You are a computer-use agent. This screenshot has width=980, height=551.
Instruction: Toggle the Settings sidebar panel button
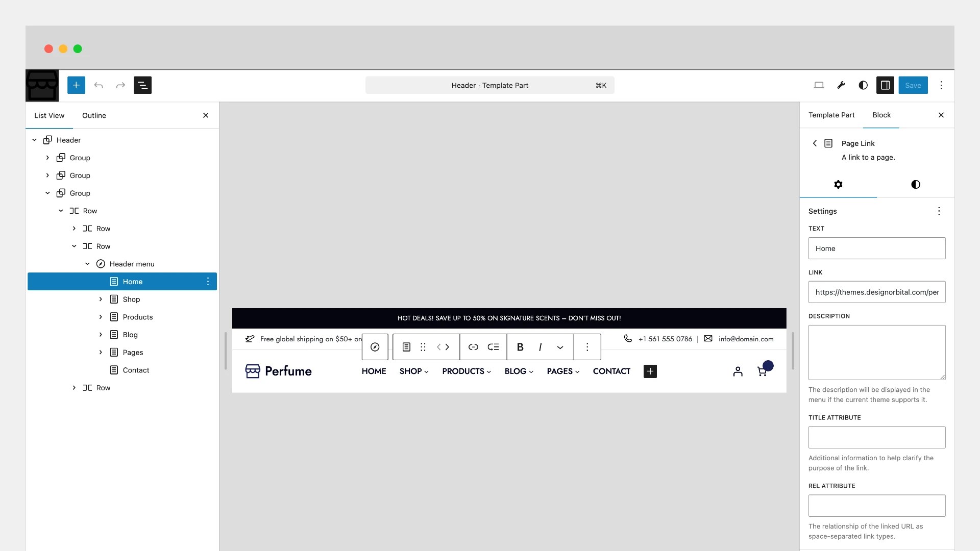tap(885, 85)
